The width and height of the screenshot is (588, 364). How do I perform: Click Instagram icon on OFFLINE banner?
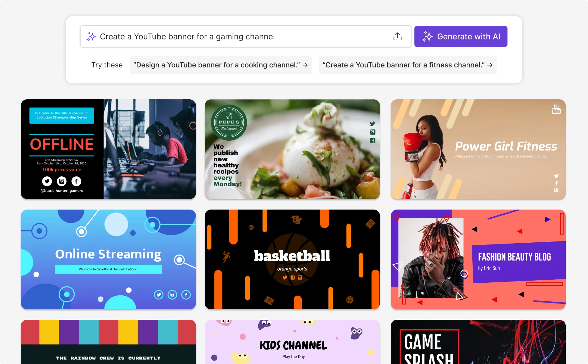(62, 181)
